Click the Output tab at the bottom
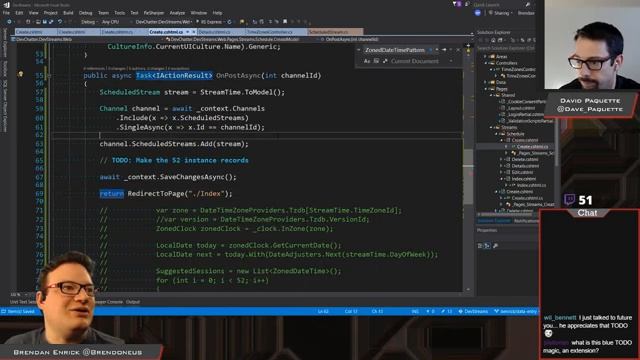This screenshot has height=360, width=640. (x=133, y=302)
